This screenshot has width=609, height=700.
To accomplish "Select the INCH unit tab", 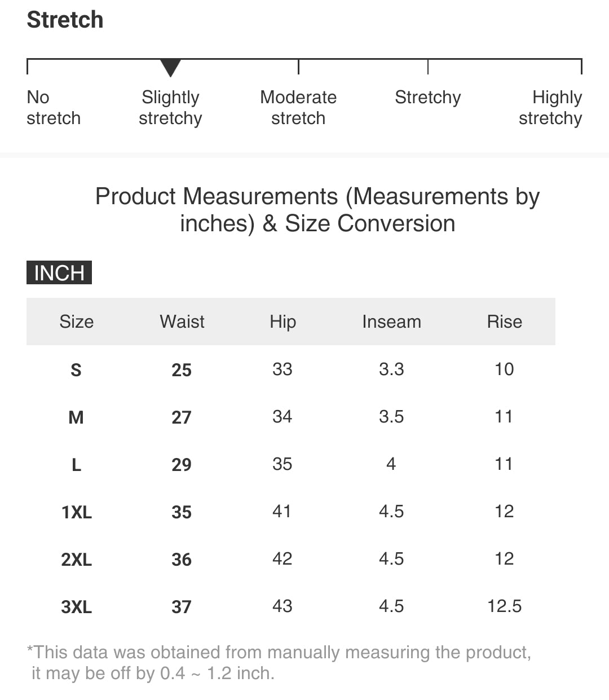I will click(59, 273).
